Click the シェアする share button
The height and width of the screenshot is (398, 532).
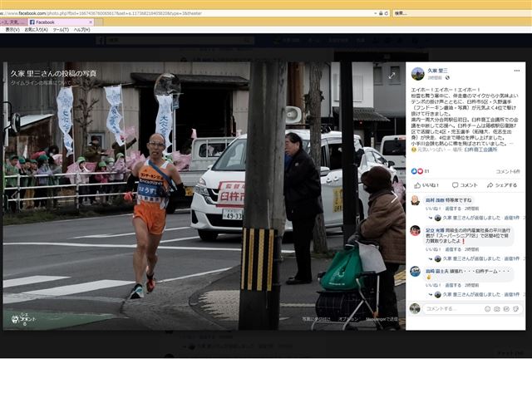502,185
